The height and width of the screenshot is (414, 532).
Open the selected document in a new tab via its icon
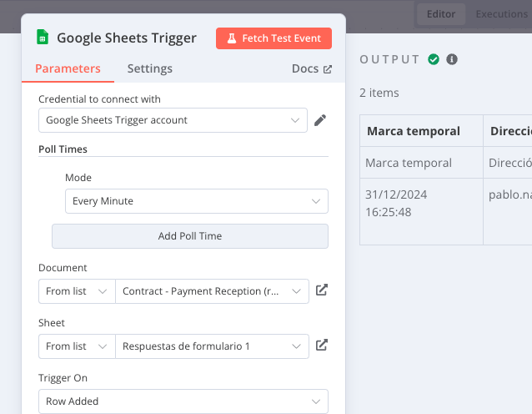tap(322, 290)
